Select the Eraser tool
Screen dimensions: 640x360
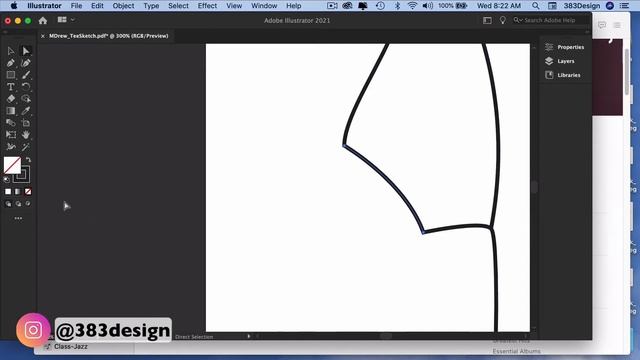pyautogui.click(x=11, y=99)
